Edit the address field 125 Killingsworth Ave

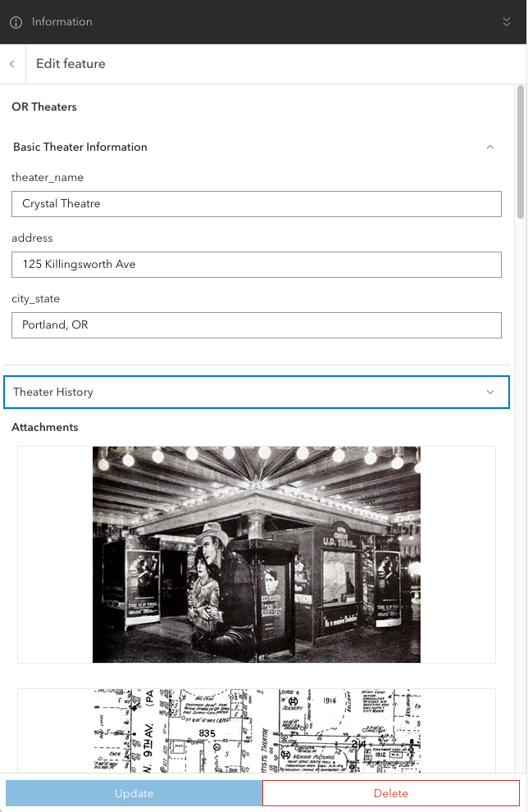257,265
